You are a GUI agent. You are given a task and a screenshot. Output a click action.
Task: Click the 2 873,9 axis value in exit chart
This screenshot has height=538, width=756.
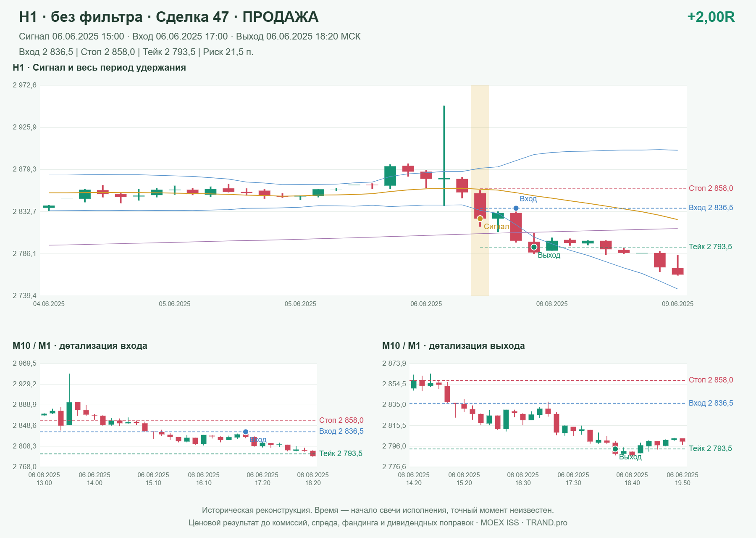tap(394, 364)
